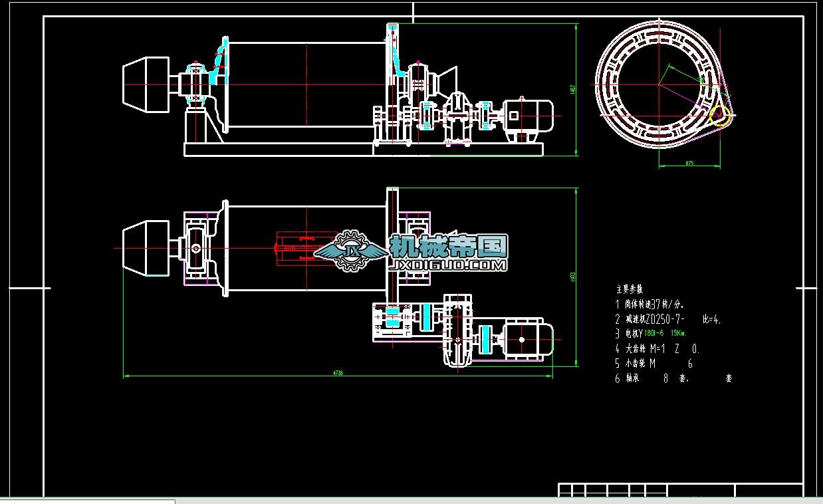823x504 pixels.
Task: Click the green 15Kw motor spec text
Action: pos(678,334)
